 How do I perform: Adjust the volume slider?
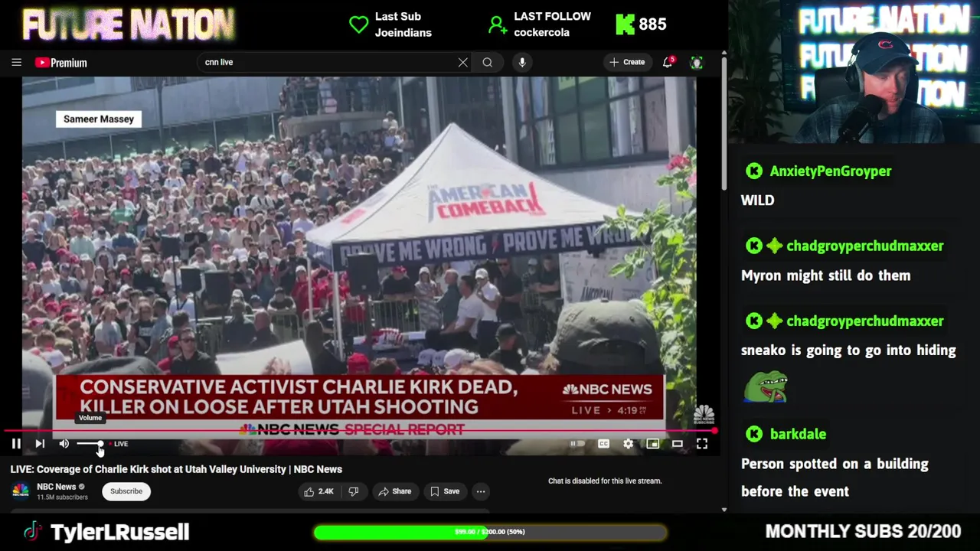click(x=90, y=444)
